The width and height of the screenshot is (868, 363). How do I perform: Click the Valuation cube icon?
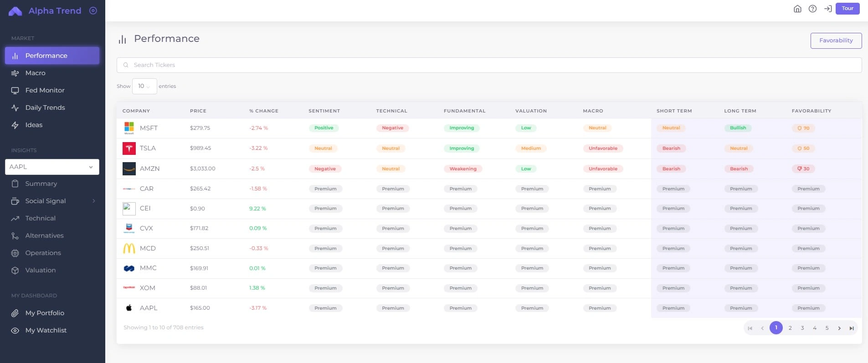point(15,270)
